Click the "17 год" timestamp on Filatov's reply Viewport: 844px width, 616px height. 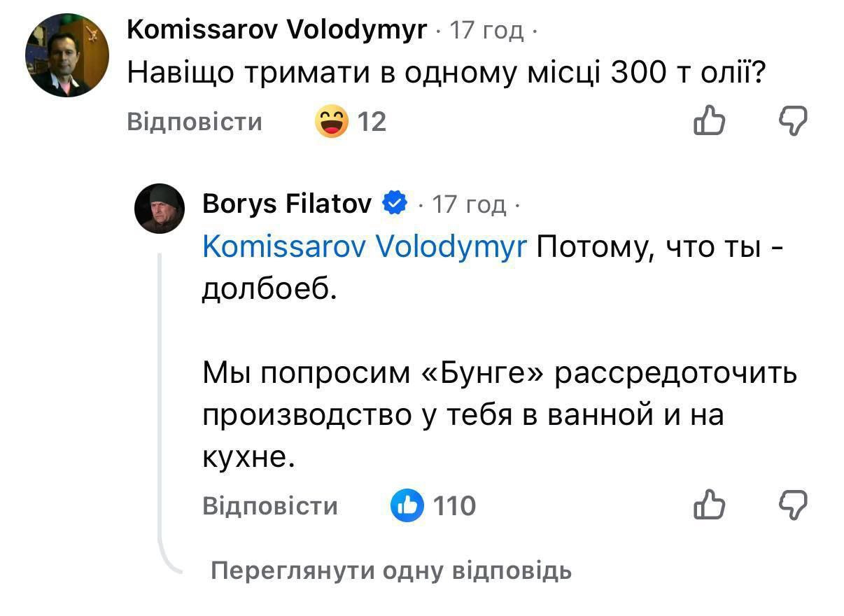click(468, 204)
